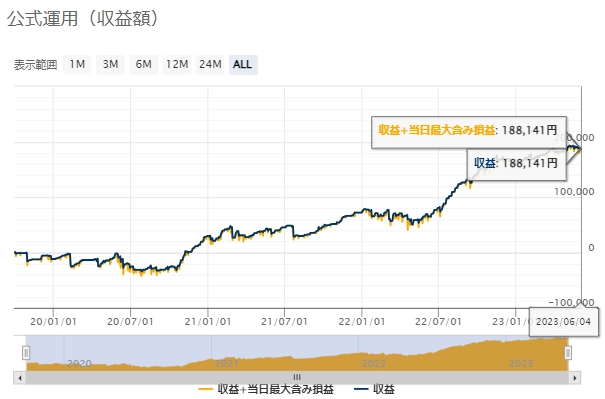Click the 22/07/01 x-axis label
Image resolution: width=605 pixels, height=399 pixels.
[x=438, y=321]
